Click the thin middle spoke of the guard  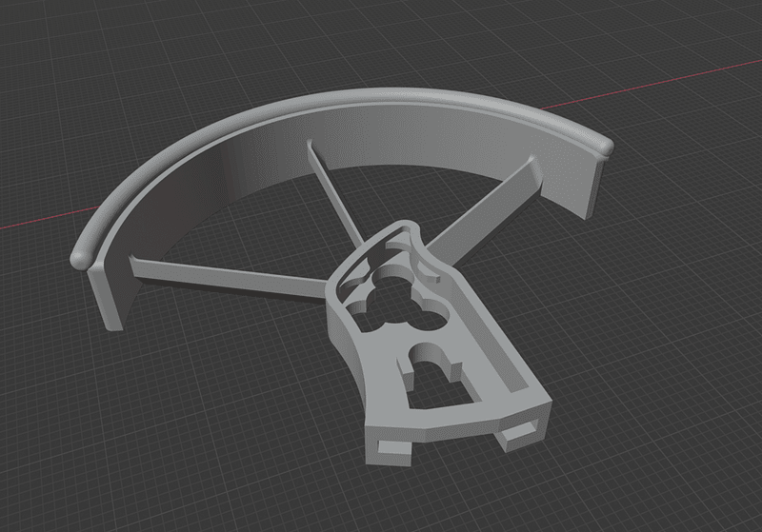pos(334,193)
